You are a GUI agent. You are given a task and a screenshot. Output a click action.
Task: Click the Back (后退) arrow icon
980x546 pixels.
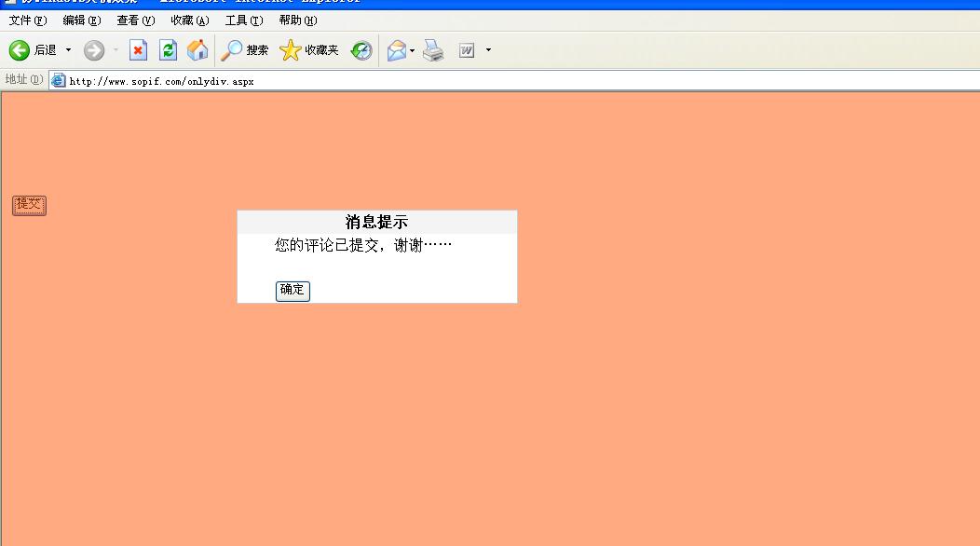click(20, 50)
